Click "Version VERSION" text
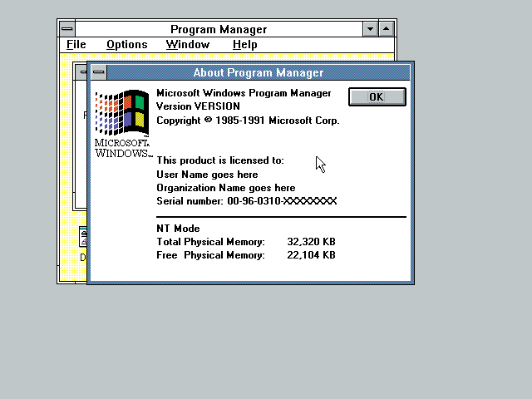The image size is (532, 399). tap(198, 106)
